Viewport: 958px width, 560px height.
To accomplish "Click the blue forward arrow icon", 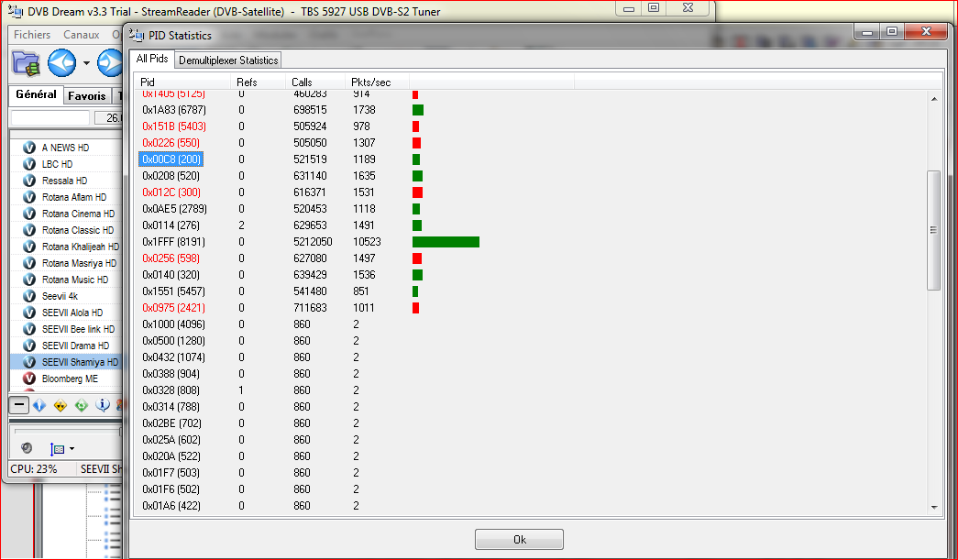I will point(110,63).
